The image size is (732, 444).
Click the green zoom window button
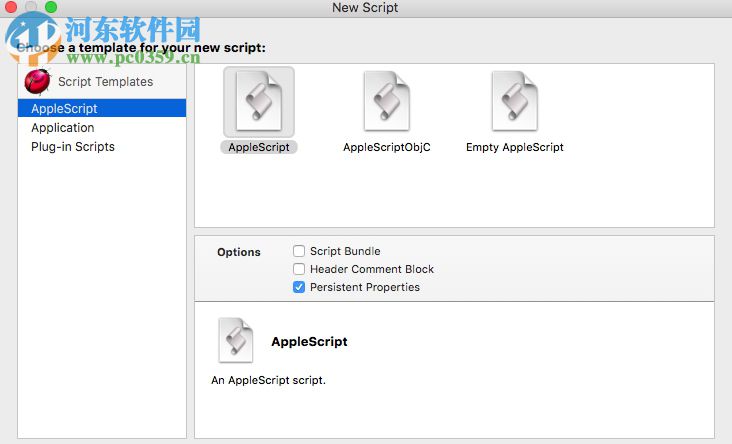tap(51, 7)
